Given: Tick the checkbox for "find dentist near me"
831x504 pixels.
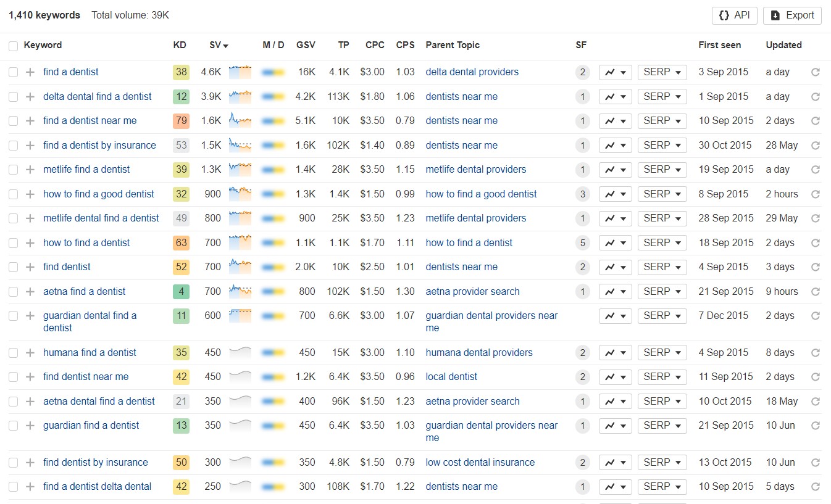Looking at the screenshot, I should 13,377.
